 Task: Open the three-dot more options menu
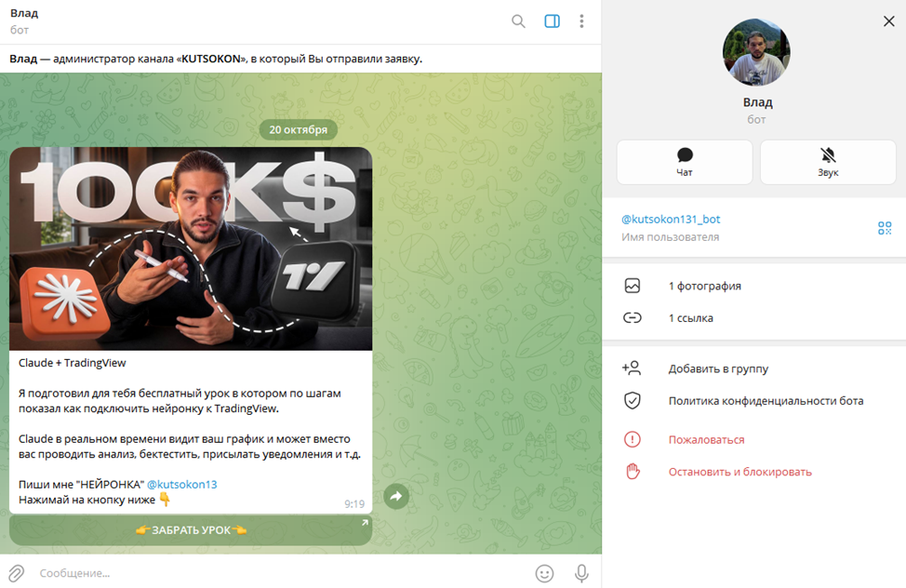(x=581, y=21)
